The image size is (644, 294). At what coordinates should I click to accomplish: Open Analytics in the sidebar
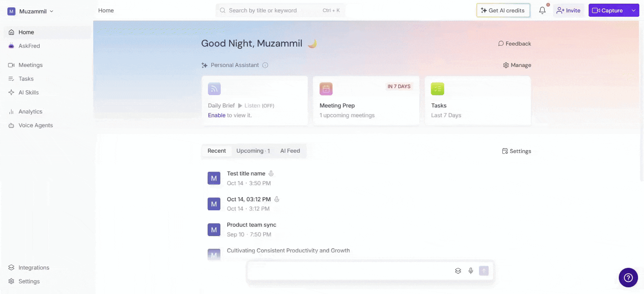(x=47, y=112)
